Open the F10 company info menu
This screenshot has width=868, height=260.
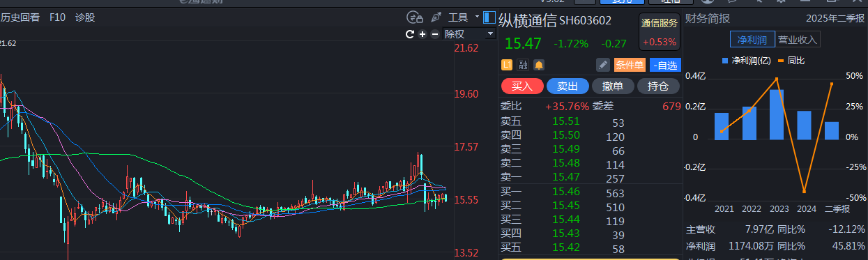57,17
